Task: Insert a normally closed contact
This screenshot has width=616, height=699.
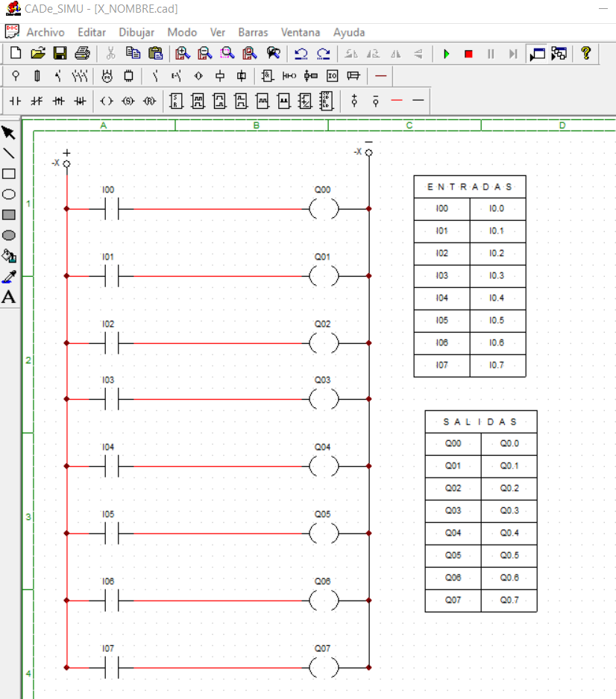Action: tap(36, 101)
